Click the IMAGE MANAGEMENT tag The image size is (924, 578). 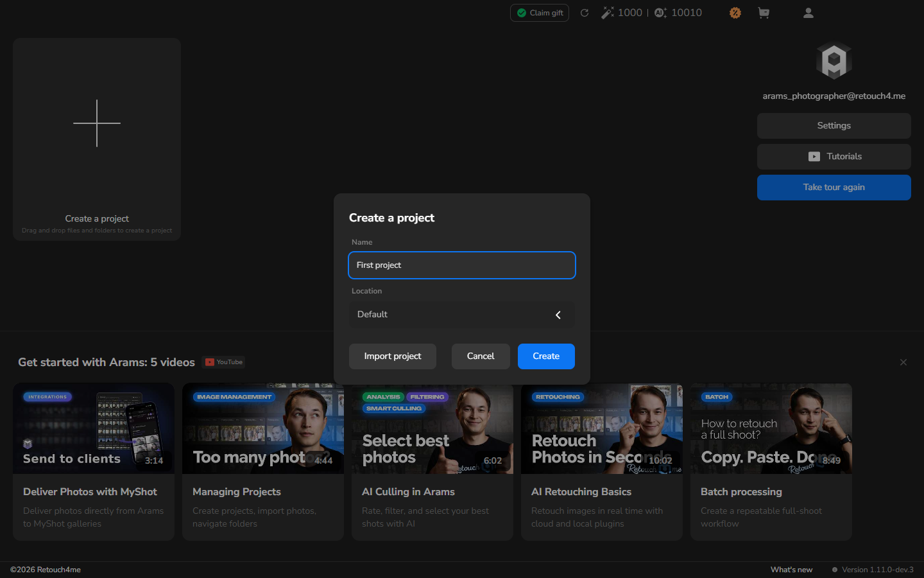(234, 397)
